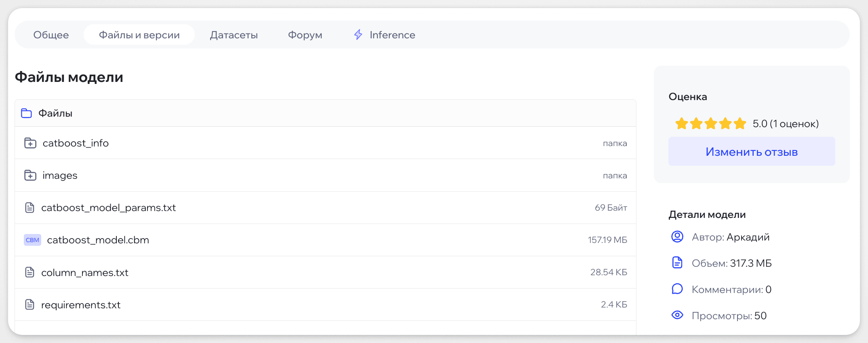The width and height of the screenshot is (868, 343).
Task: Click the author profile icon
Action: (677, 236)
